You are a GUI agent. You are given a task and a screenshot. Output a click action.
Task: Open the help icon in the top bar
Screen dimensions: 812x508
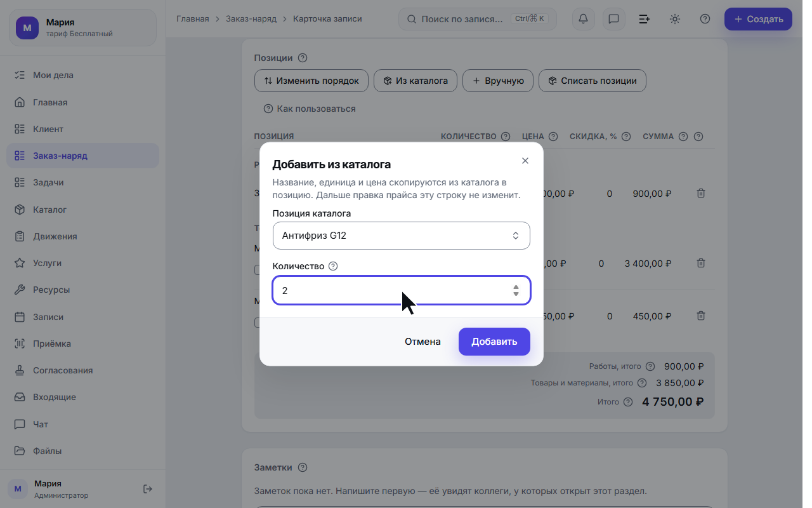click(705, 19)
